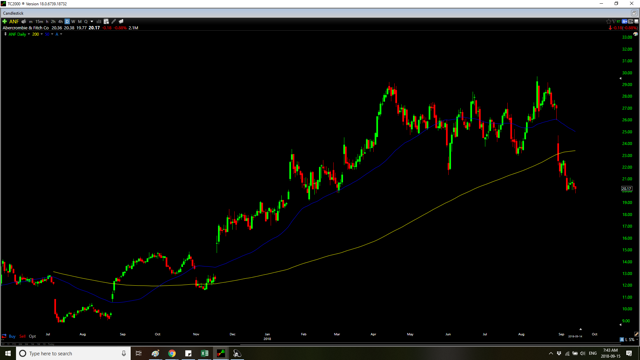Click the speaker icon beside ANF symbol
Image resolution: width=640 pixels, height=360 pixels.
click(24, 21)
